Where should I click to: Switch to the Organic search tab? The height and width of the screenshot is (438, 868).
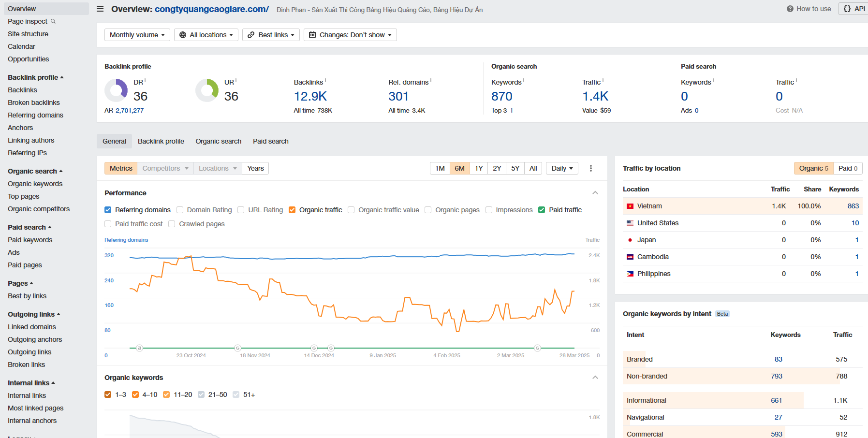tap(219, 141)
